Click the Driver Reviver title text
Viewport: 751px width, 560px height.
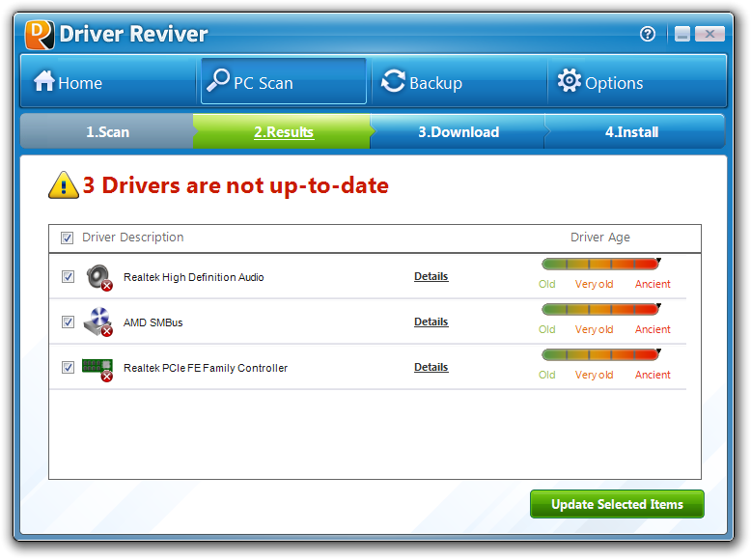click(133, 34)
